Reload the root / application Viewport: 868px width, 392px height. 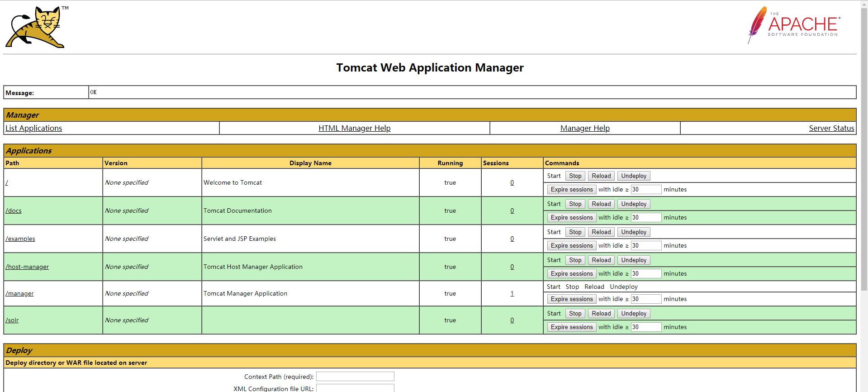[601, 176]
